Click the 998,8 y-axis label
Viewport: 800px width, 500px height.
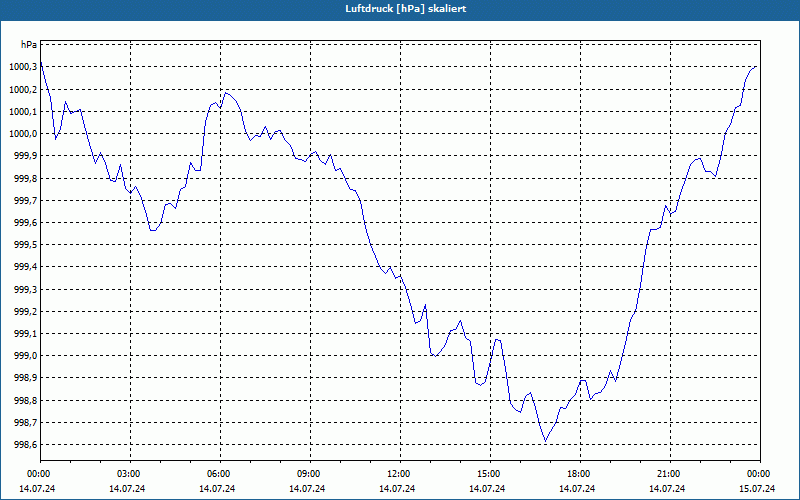25,401
